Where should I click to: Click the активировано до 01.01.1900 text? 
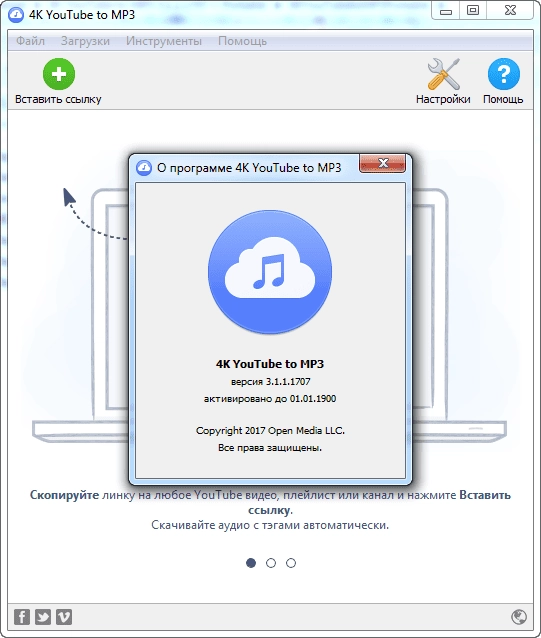pos(270,398)
